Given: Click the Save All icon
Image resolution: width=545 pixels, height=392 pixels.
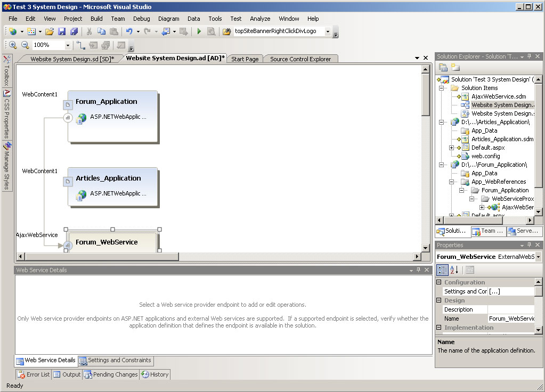Looking at the screenshot, I should pos(74,31).
